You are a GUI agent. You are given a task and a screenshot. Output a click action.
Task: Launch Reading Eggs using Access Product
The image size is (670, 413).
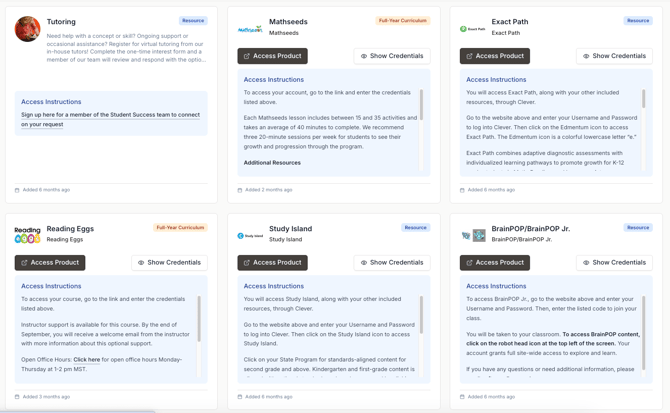pyautogui.click(x=50, y=262)
